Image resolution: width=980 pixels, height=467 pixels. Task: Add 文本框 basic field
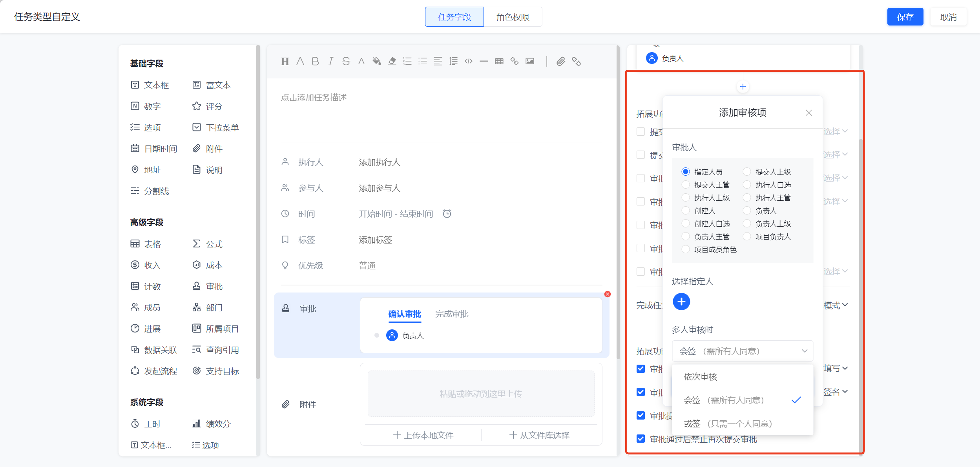150,85
